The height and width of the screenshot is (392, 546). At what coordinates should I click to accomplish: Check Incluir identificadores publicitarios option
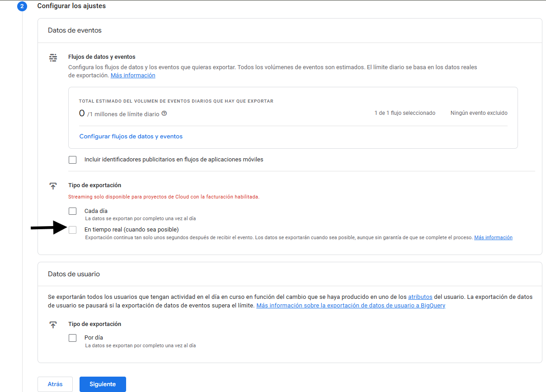[72, 160]
